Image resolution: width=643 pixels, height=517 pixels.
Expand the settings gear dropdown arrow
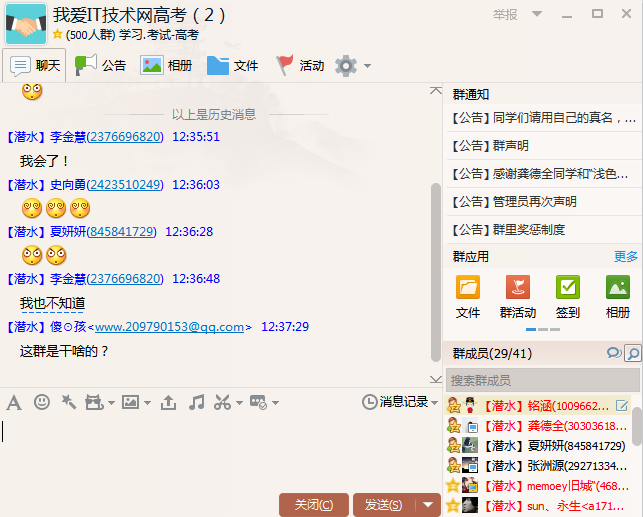coord(367,66)
